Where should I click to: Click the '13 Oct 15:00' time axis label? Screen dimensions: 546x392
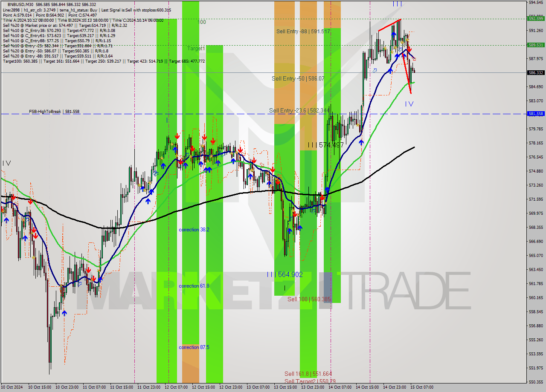(x=285, y=387)
